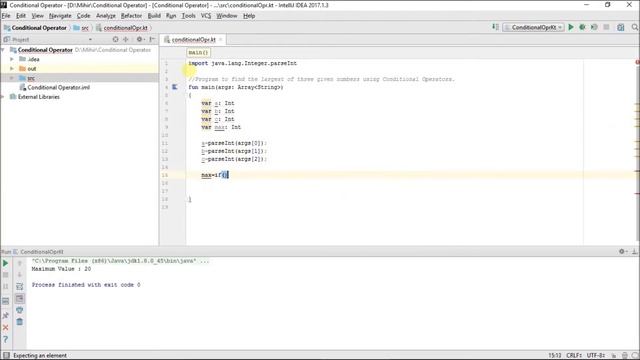Stop process icon in Run panel
Viewport: 640px width, 360px height.
pyautogui.click(x=5, y=275)
